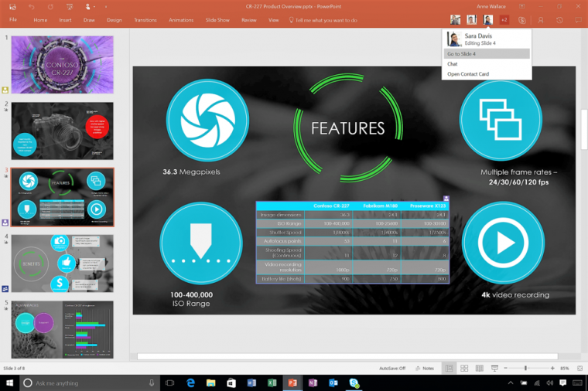The height and width of the screenshot is (391, 588).
Task: Open the Animations ribbon tab
Action: (x=181, y=20)
